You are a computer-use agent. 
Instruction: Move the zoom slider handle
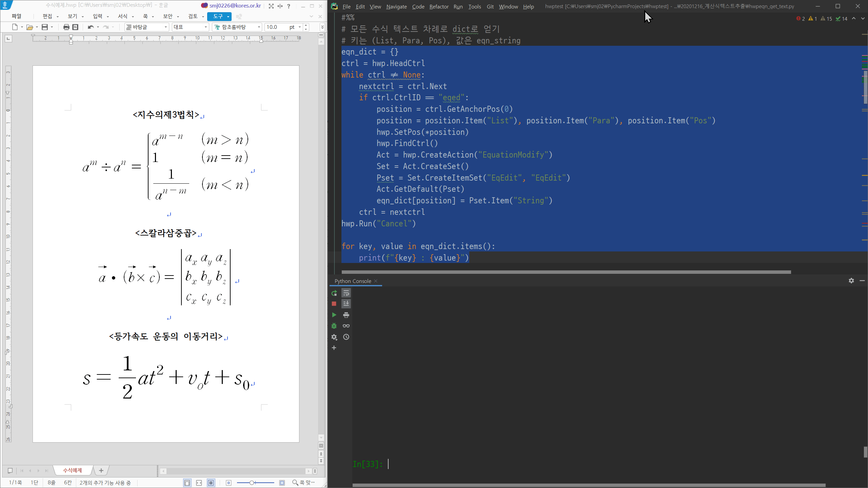pos(252,483)
